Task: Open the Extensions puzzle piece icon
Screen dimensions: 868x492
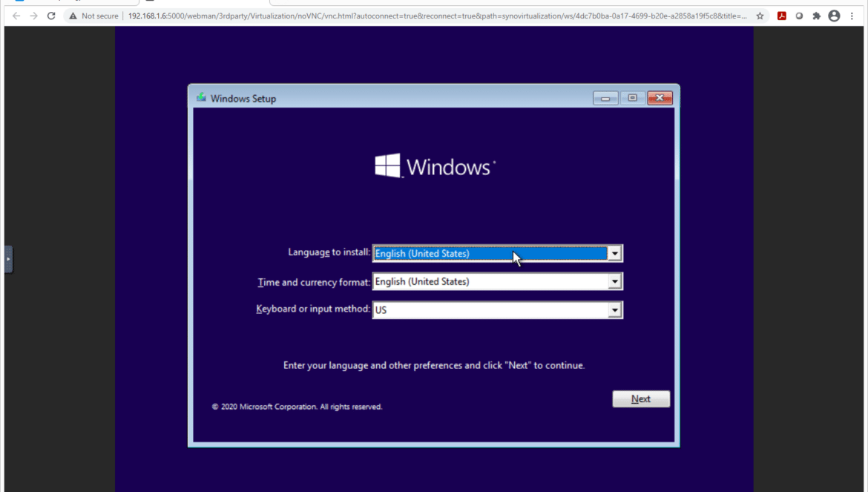Action: (817, 16)
